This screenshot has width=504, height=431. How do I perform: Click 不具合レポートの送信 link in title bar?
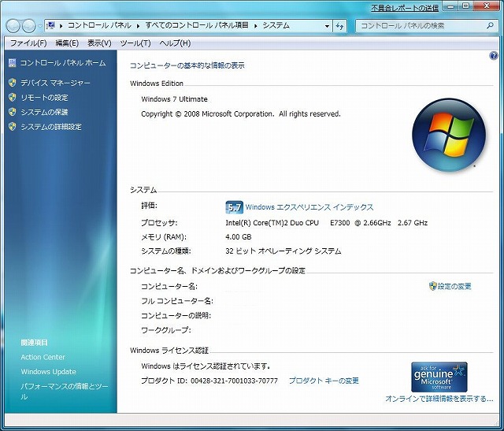coord(405,8)
